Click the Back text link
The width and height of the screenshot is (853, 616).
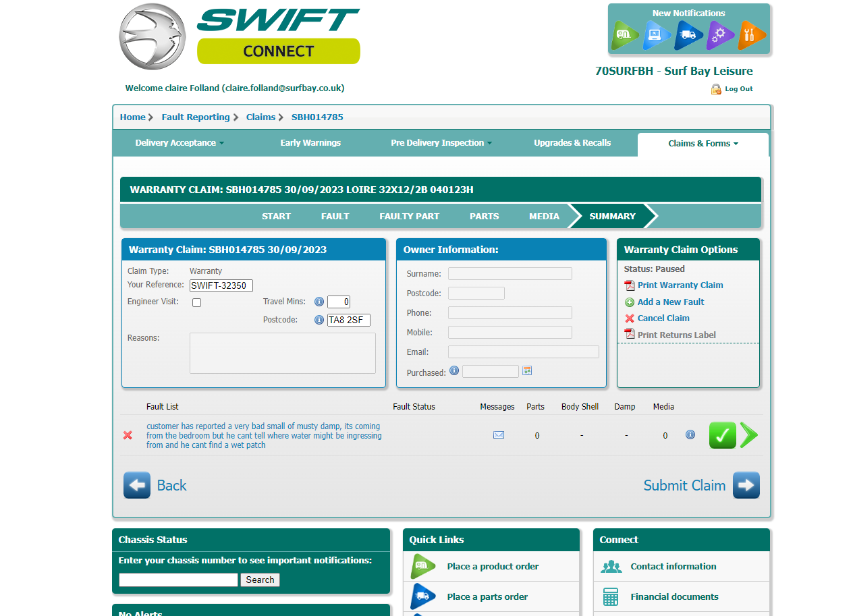tap(171, 486)
